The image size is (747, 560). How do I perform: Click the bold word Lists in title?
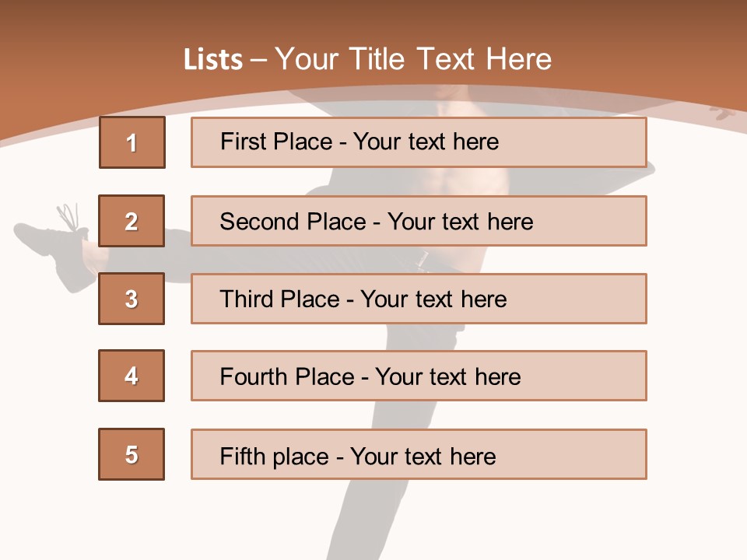click(x=213, y=60)
